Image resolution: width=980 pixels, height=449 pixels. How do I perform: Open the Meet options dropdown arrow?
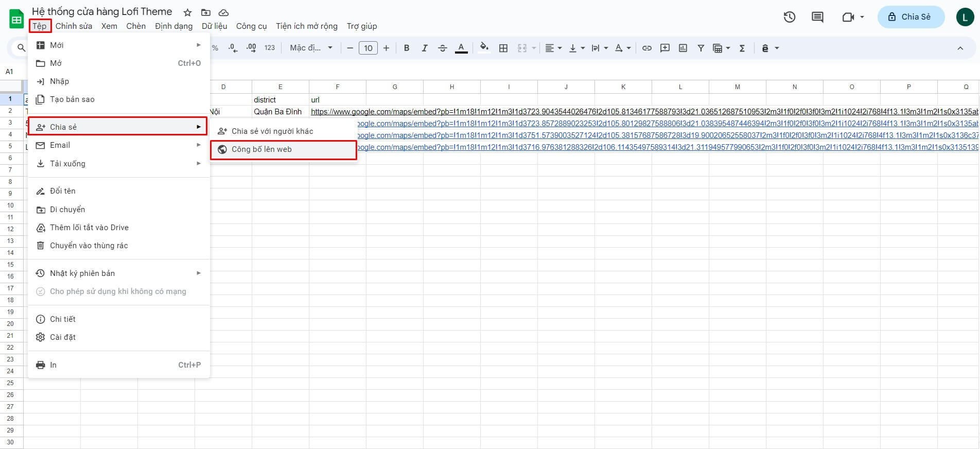coord(862,17)
